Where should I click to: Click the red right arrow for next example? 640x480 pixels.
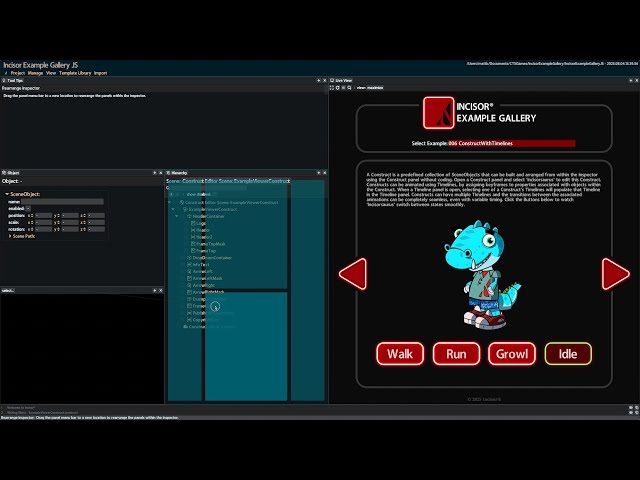[x=616, y=274]
